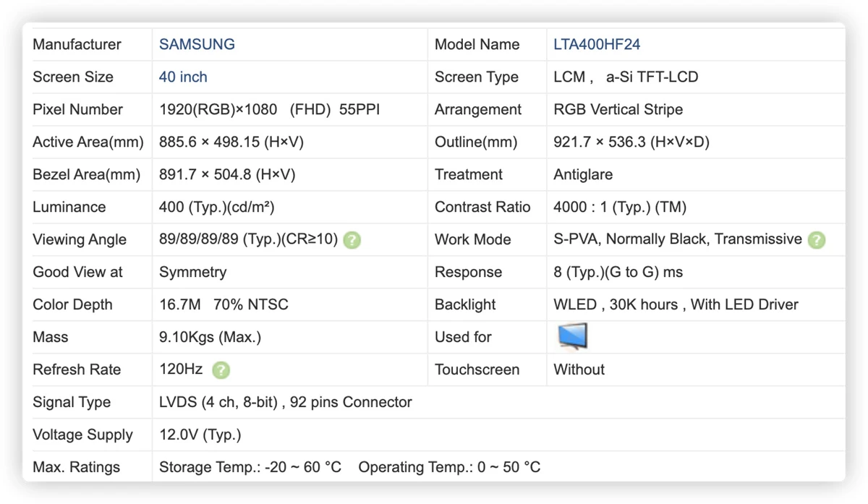This screenshot has width=868, height=504.
Task: Select the S-PVA, Normally Black, Transmissive value
Action: pos(678,239)
